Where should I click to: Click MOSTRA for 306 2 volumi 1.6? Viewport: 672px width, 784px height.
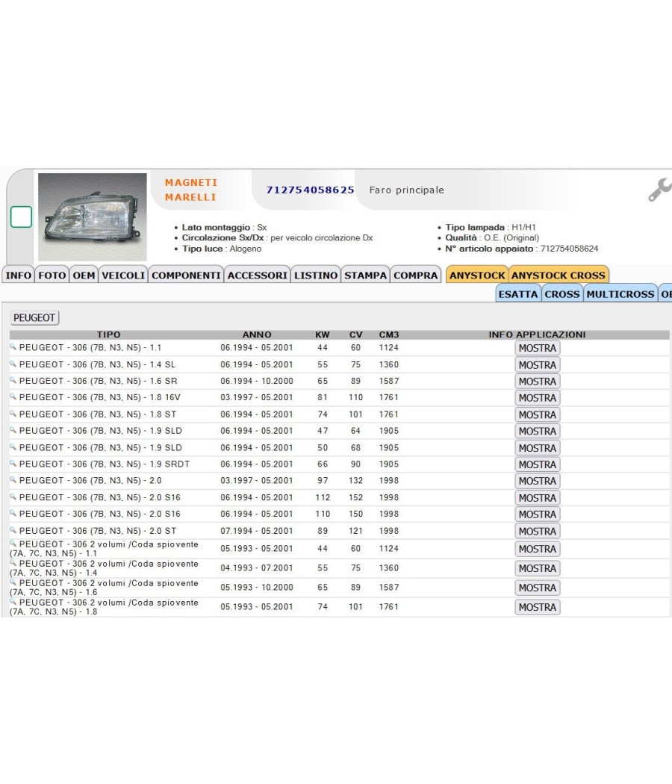538,588
